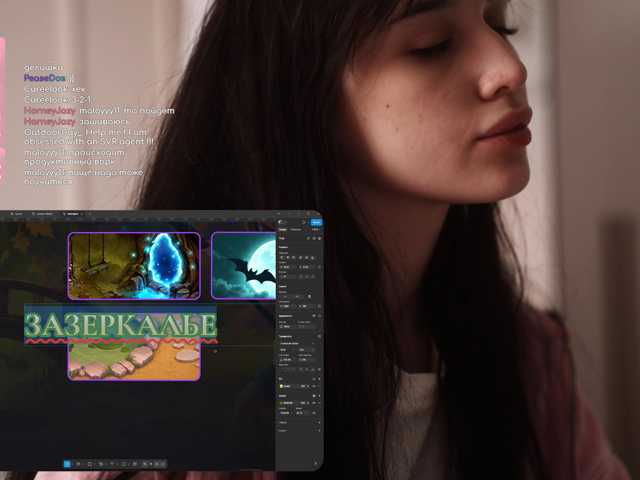Viewport: 640px width, 480px height.
Task: Open a new tab with the plus button
Action: [x=89, y=214]
